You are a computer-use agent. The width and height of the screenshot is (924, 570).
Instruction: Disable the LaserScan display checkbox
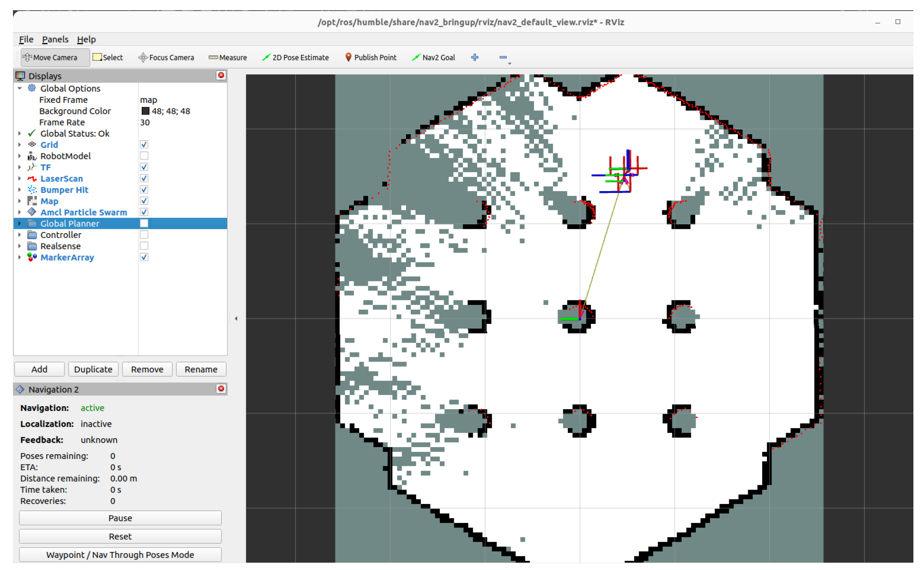coord(144,178)
